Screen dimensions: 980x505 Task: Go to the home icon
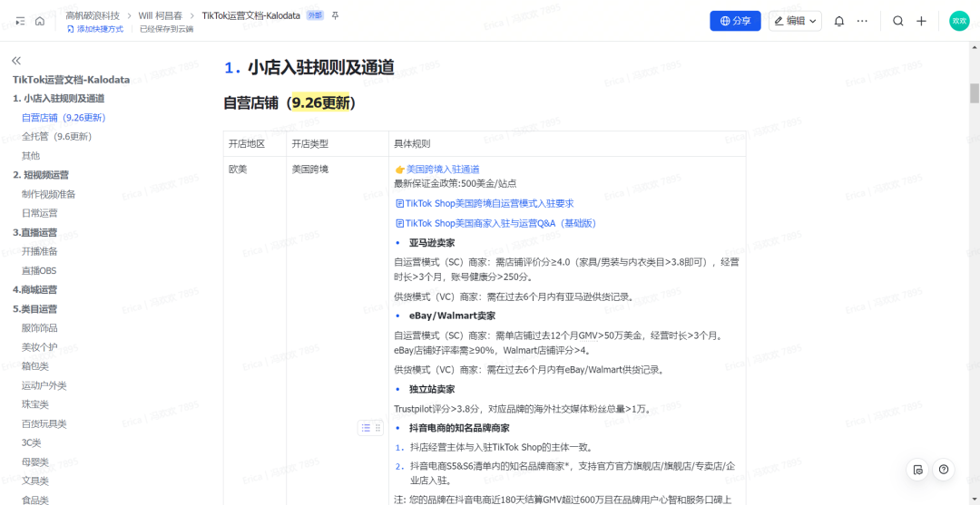click(x=40, y=21)
